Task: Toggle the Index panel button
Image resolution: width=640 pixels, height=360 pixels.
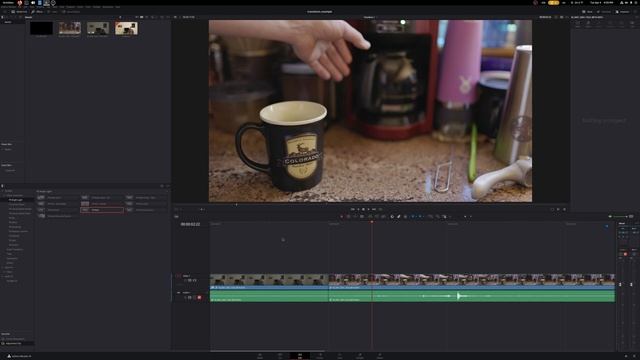Action: click(x=52, y=12)
